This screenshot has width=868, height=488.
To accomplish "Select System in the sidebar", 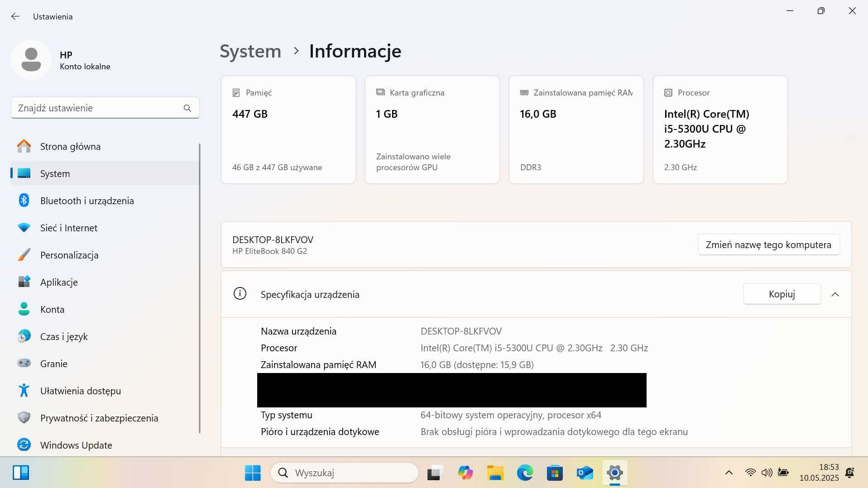I will (105, 173).
